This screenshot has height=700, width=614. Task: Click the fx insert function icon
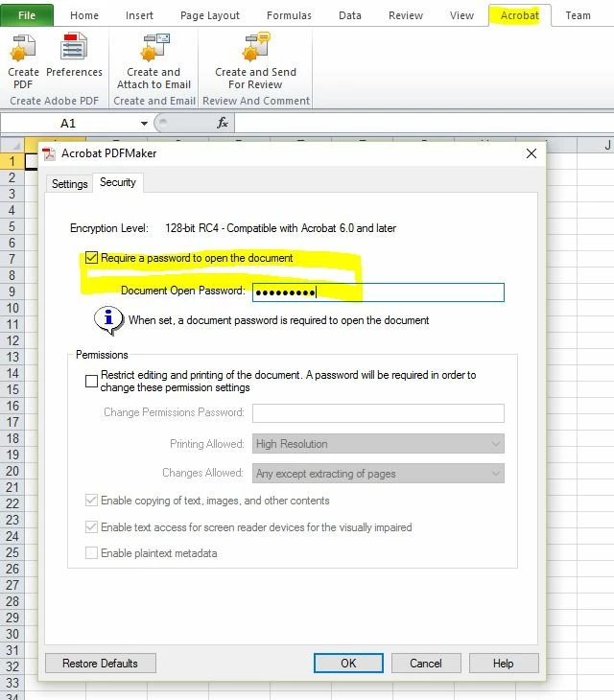coord(223,123)
